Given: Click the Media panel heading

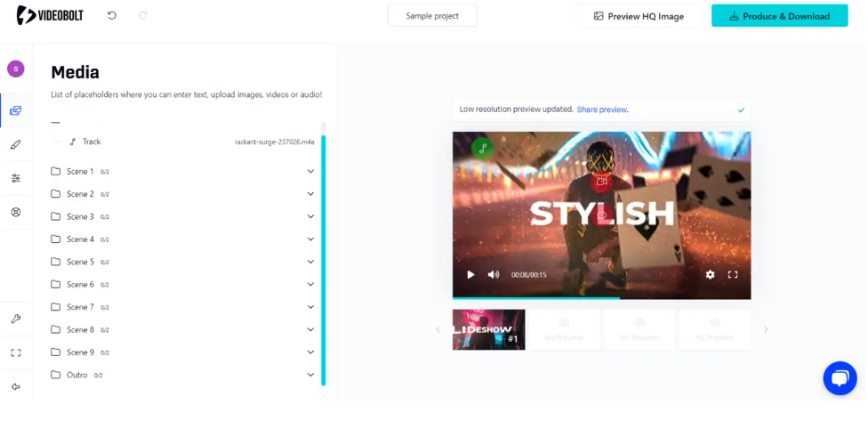Looking at the screenshot, I should click(76, 72).
